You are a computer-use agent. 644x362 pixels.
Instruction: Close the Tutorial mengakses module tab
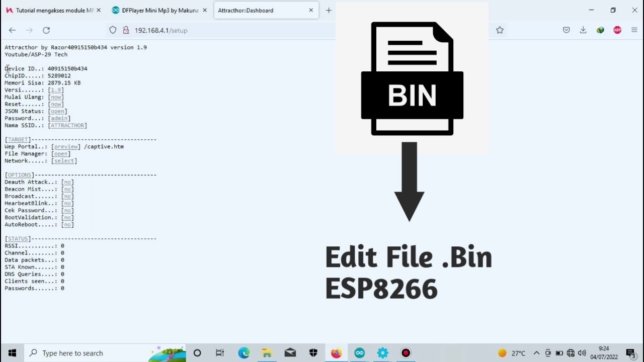point(98,10)
